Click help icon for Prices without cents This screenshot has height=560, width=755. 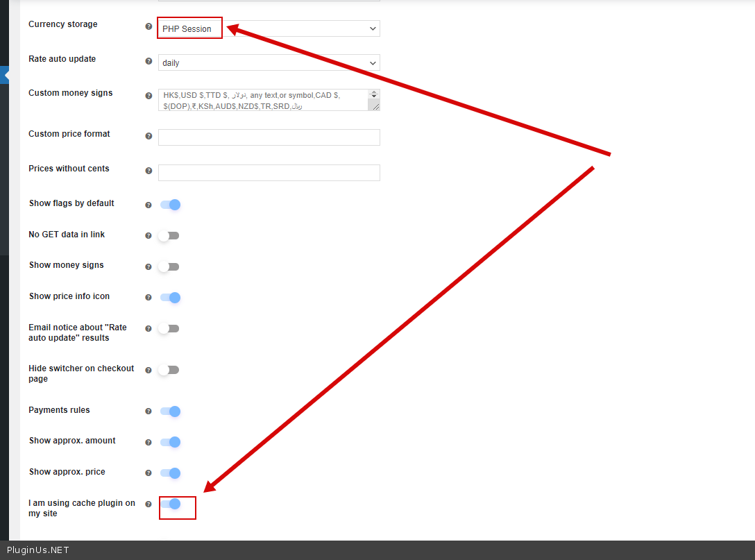(149, 171)
